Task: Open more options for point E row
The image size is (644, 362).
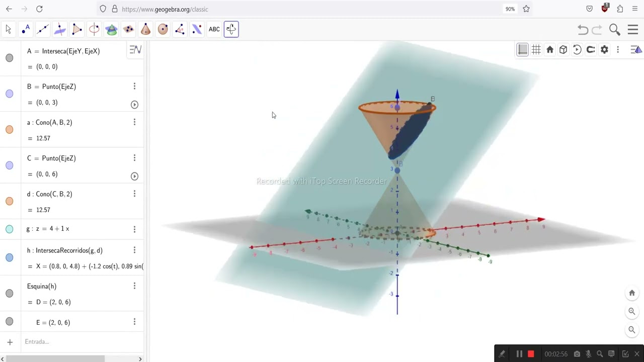Action: tap(134, 322)
